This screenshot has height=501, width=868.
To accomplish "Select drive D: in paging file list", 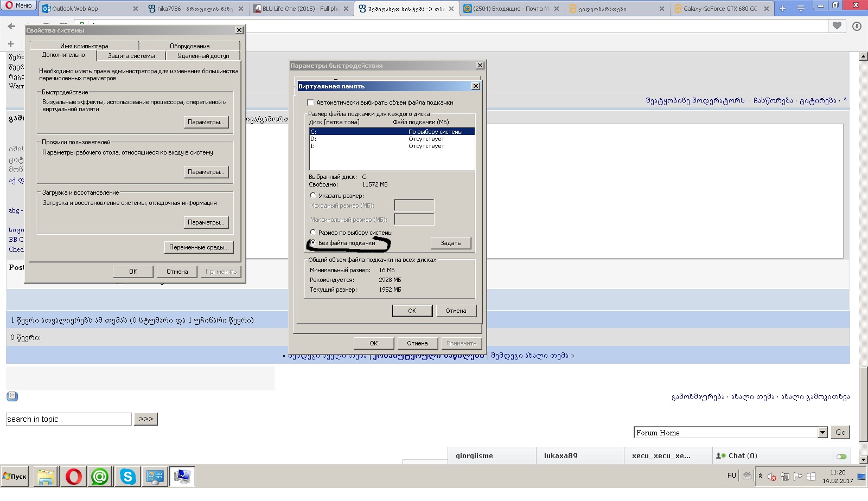I will click(x=392, y=139).
